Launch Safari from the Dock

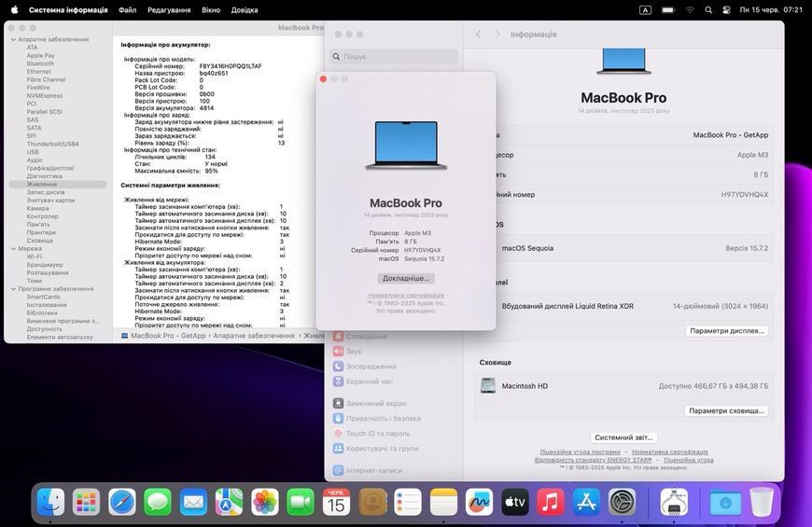pyautogui.click(x=121, y=502)
